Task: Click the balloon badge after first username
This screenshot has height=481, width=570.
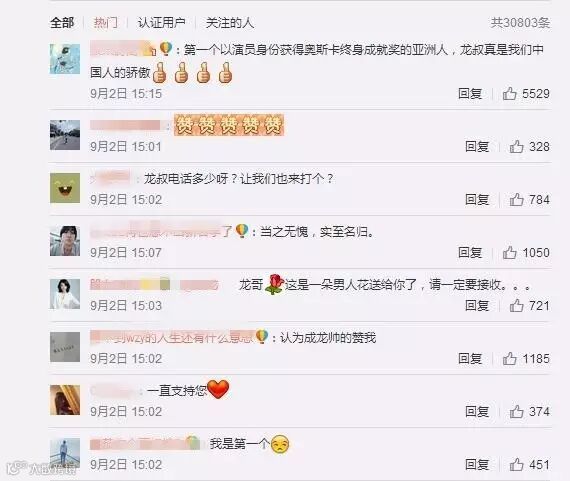Action: point(166,49)
